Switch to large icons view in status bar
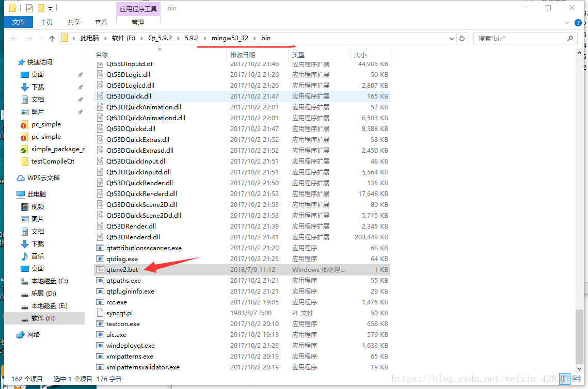 [x=576, y=379]
